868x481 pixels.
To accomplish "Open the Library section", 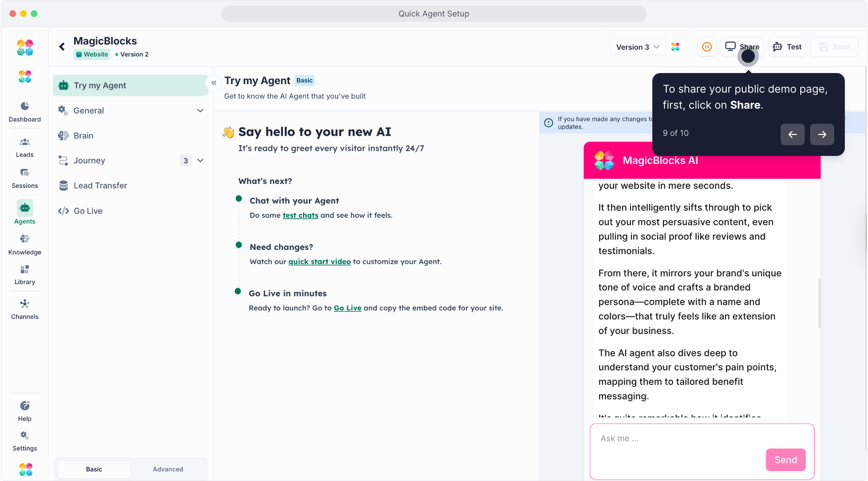I will click(25, 275).
